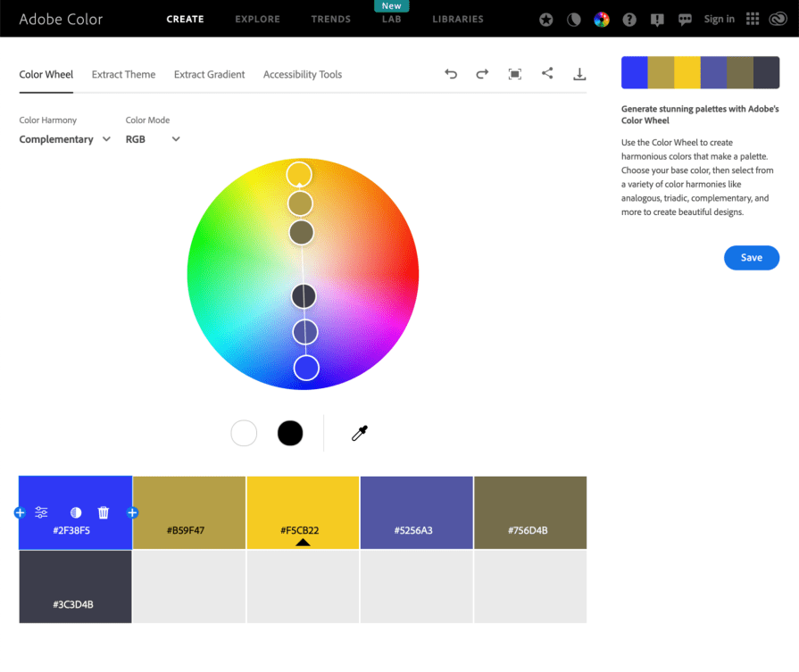799x672 pixels.
Task: Open the Color Mode RGB dropdown
Action: click(153, 139)
